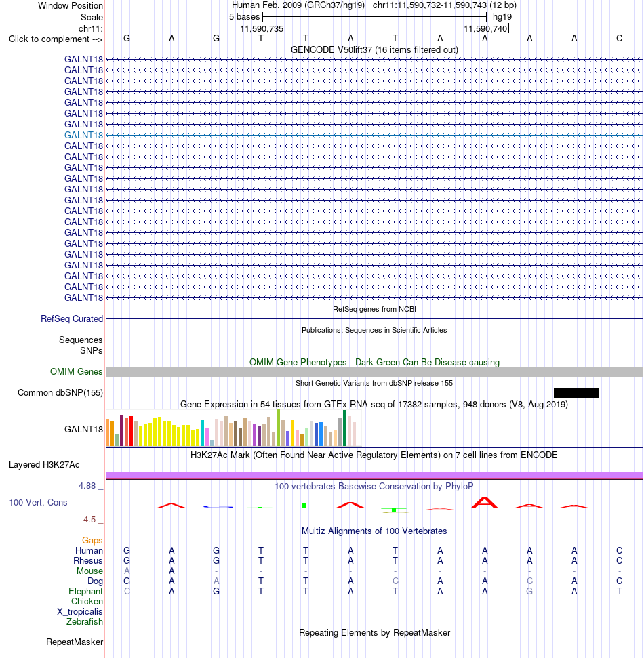
Task: Click the RefSeq Curated track label
Action: (x=72, y=319)
